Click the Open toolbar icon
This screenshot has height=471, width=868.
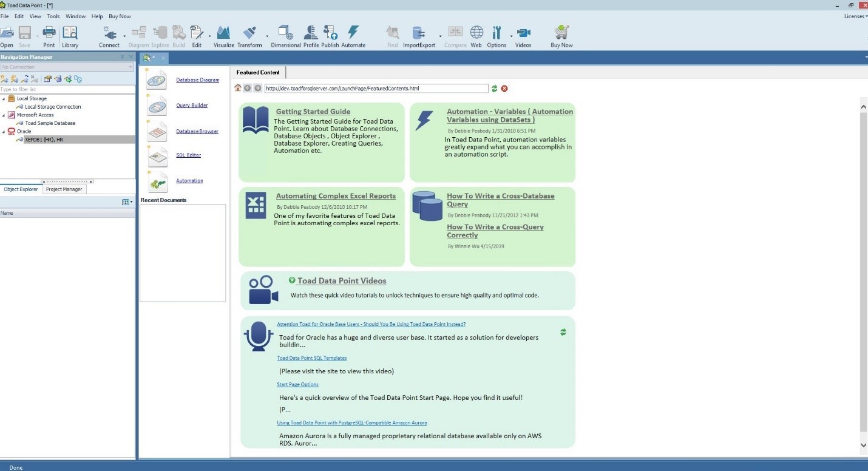(x=7, y=32)
